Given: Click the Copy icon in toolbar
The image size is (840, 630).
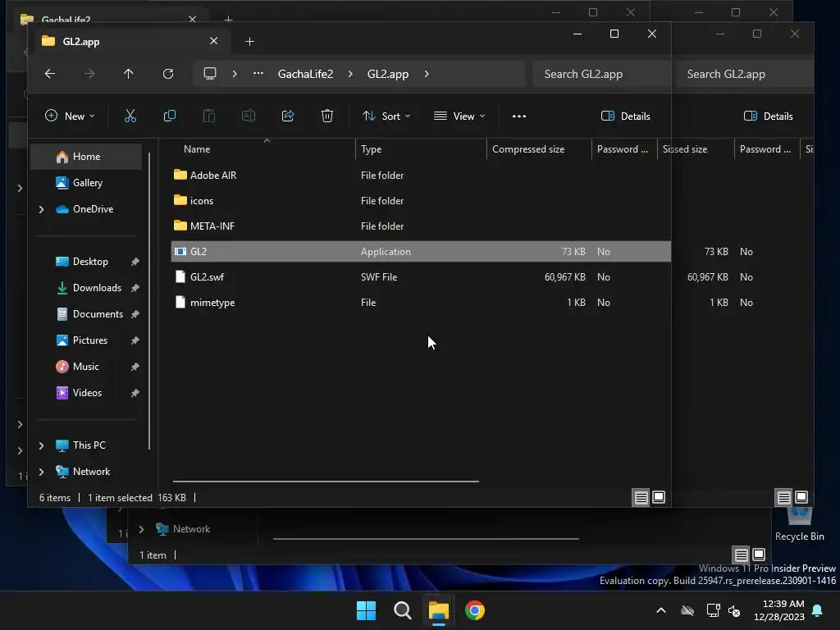Looking at the screenshot, I should pos(170,116).
